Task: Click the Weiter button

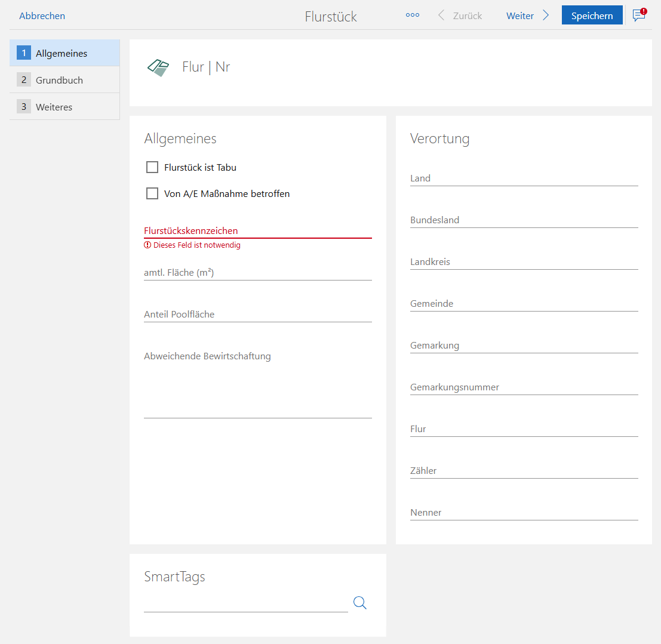Action: (519, 16)
